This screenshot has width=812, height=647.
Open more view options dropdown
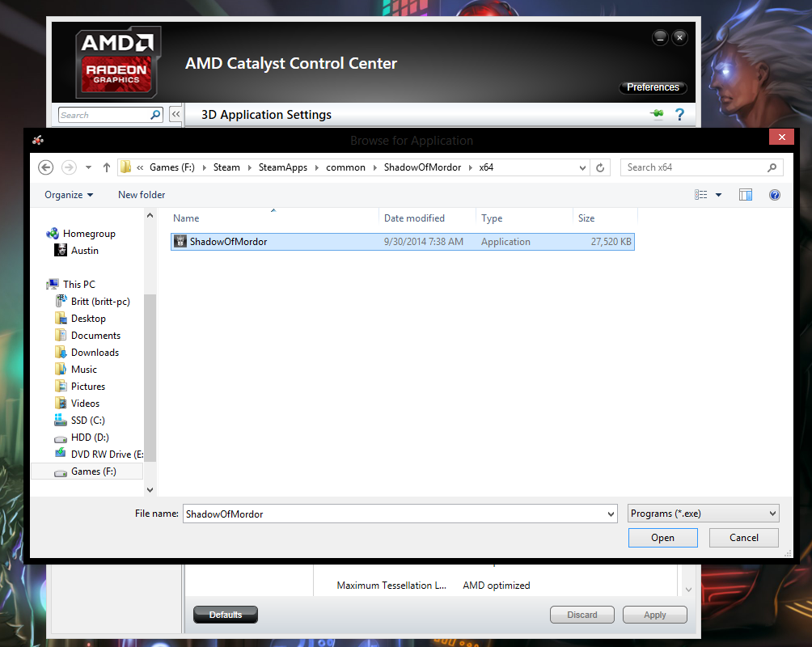pos(718,195)
